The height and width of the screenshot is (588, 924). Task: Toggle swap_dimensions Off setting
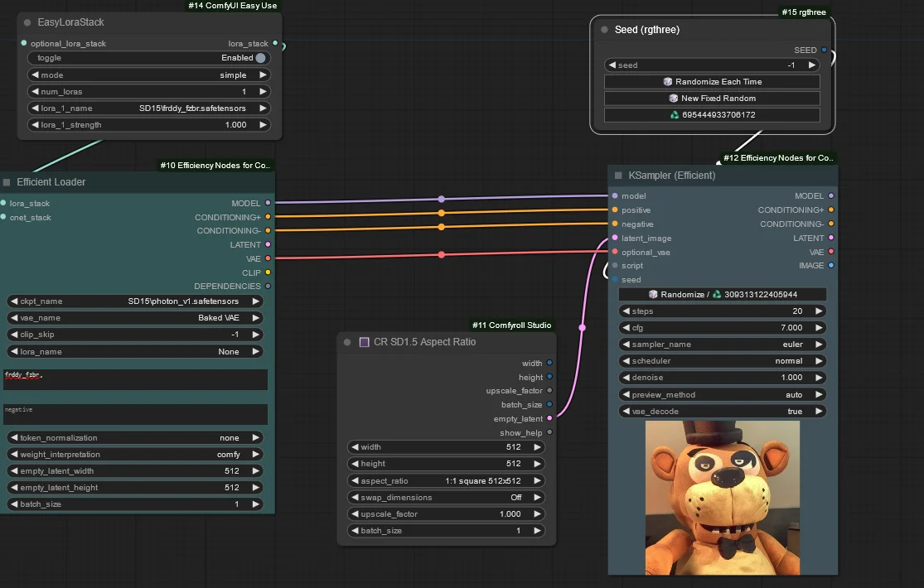[x=446, y=497]
